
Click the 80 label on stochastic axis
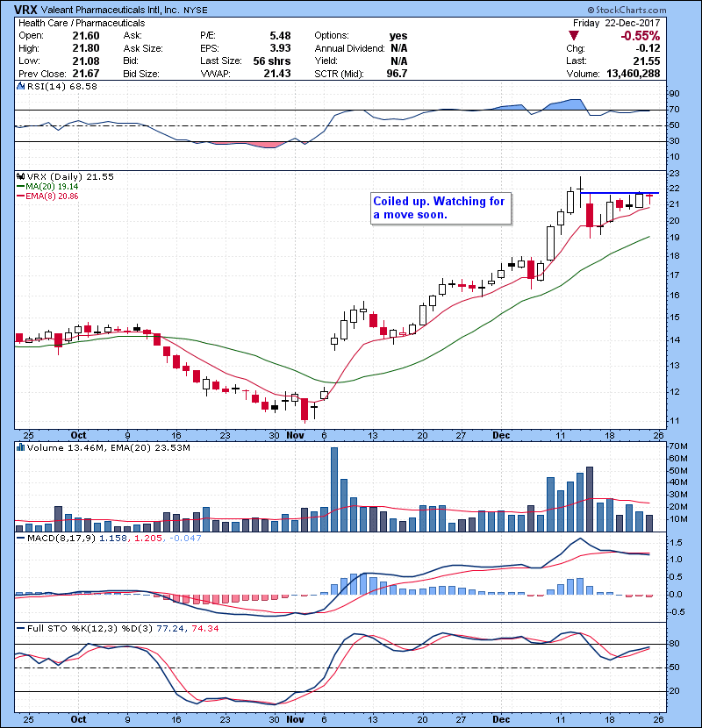tap(674, 644)
